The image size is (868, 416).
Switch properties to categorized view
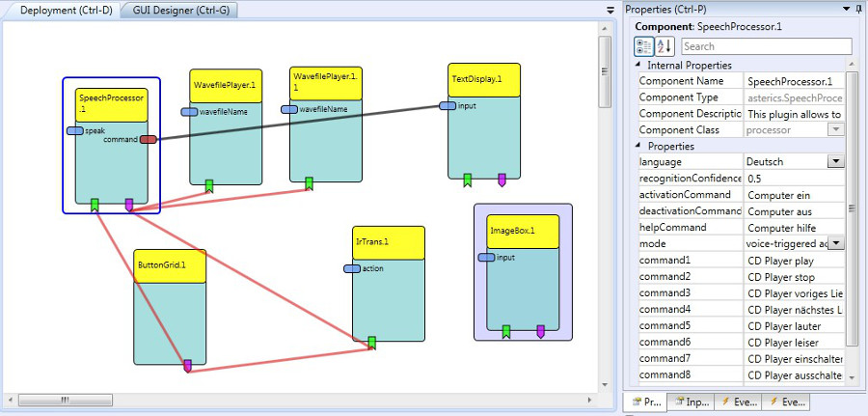[643, 46]
